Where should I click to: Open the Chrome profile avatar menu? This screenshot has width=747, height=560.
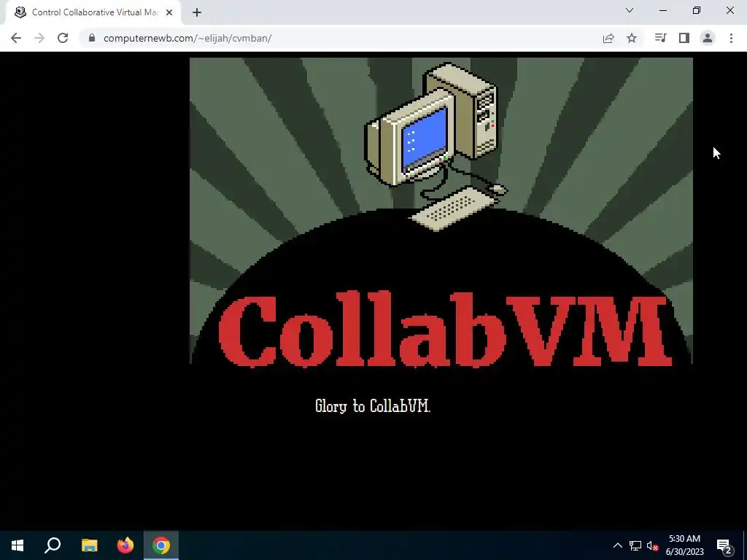point(708,38)
